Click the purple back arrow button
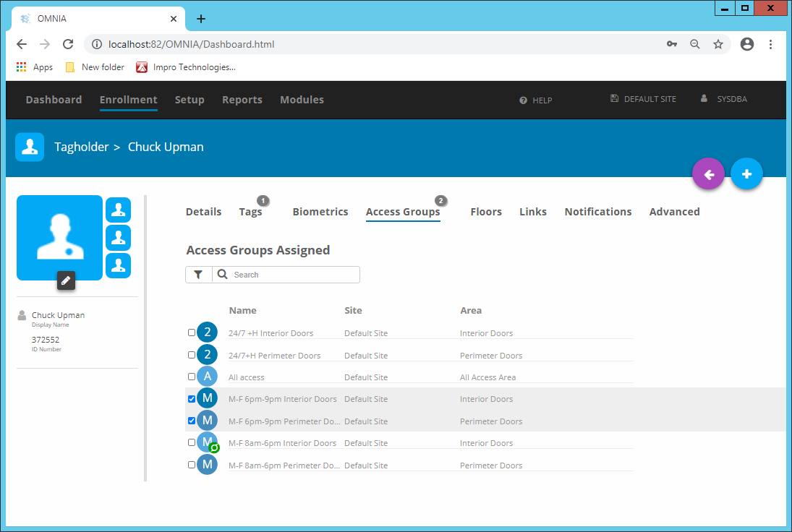Image resolution: width=792 pixels, height=532 pixels. click(x=708, y=174)
